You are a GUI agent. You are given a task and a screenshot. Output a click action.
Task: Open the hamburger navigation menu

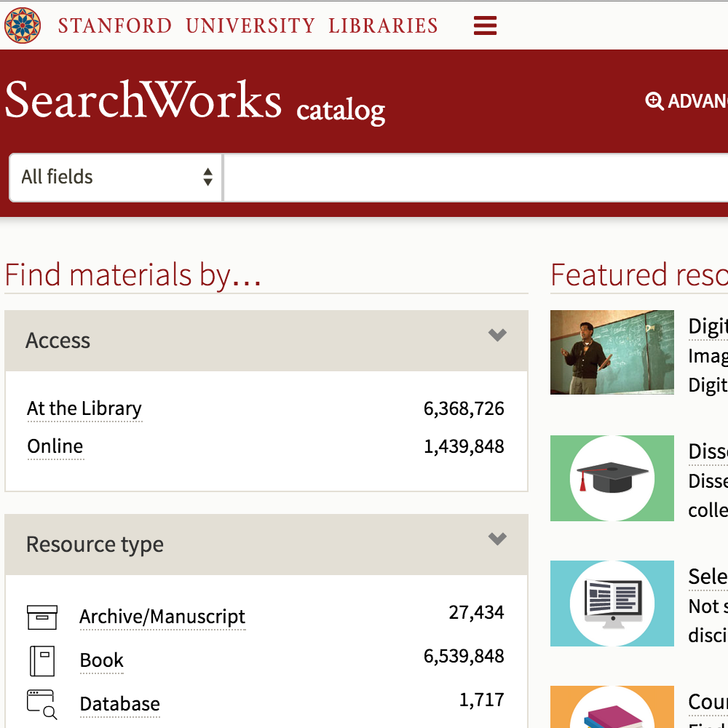pos(485,25)
